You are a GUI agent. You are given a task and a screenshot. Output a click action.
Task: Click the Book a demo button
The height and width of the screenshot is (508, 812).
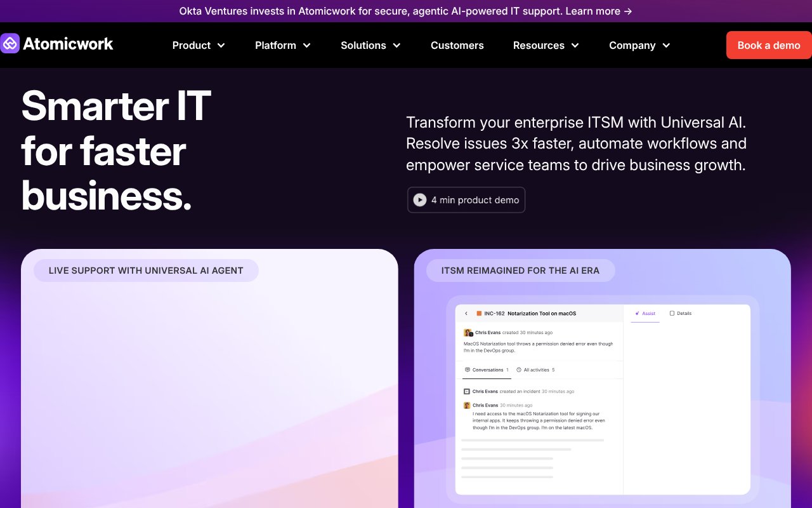(768, 45)
